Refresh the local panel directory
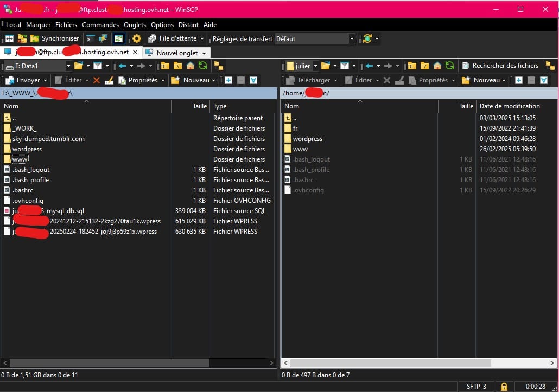This screenshot has width=559, height=392. 202,66
